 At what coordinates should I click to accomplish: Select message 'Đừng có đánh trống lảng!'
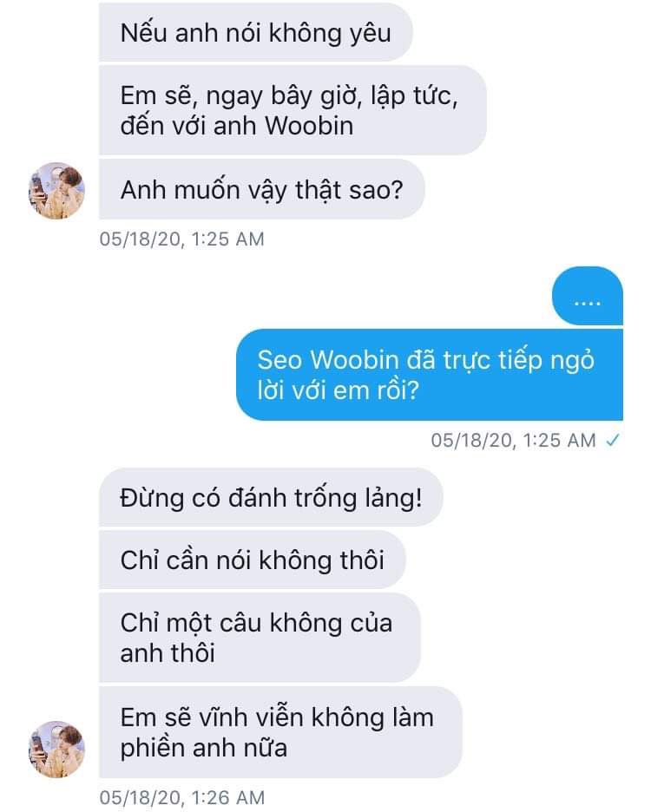(271, 497)
